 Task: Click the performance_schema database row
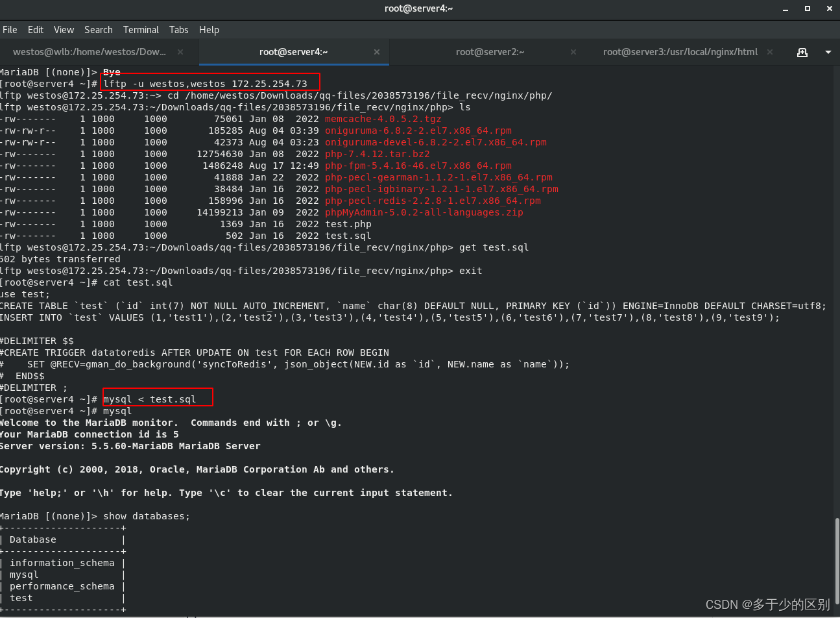(x=62, y=586)
